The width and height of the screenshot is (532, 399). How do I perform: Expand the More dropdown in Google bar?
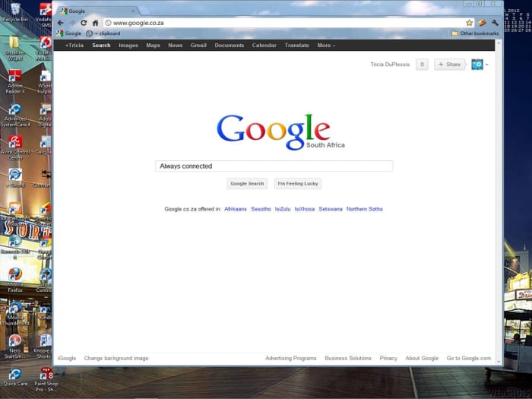pos(326,45)
